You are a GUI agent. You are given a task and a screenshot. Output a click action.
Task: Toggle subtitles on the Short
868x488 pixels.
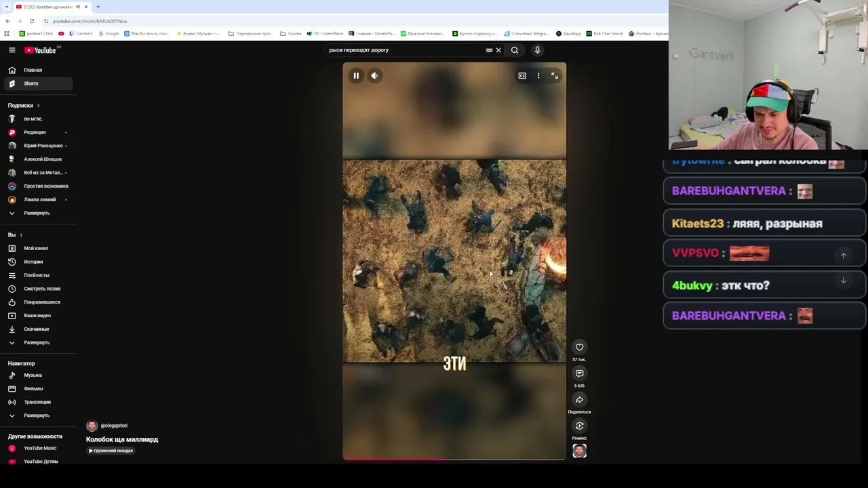point(522,76)
